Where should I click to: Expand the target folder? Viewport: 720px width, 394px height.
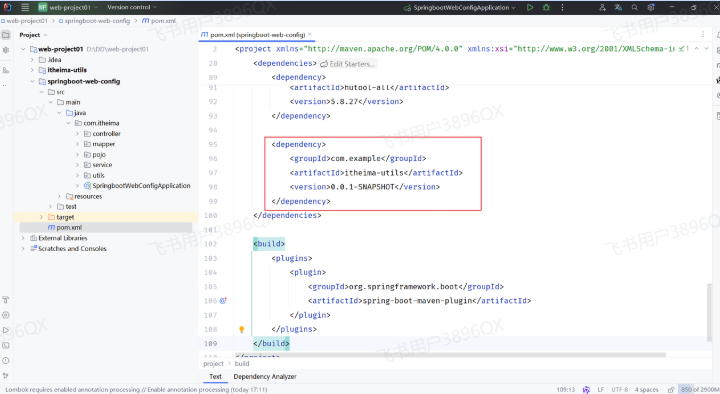[41, 217]
